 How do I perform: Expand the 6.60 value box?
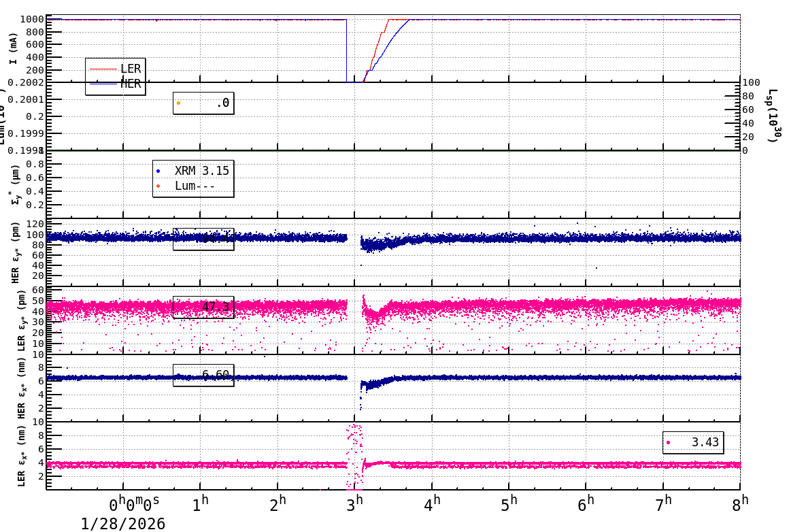[x=204, y=376]
